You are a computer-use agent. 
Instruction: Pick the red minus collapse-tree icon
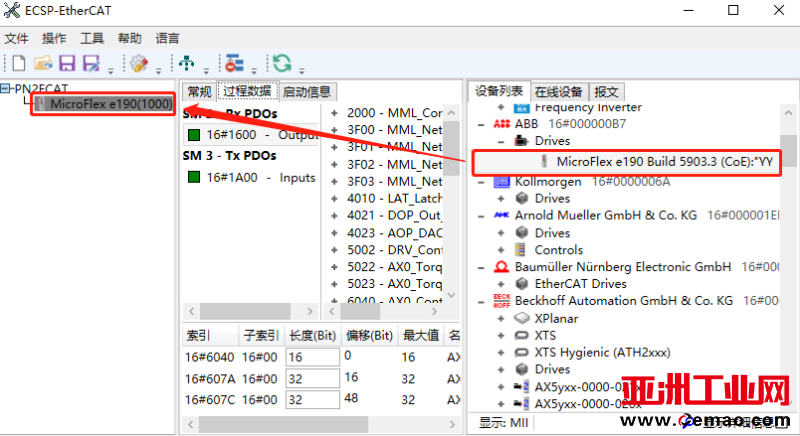(x=234, y=63)
